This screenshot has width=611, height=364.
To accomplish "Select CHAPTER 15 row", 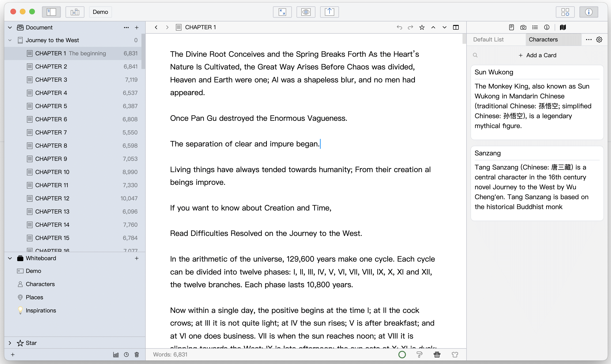I will [x=73, y=238].
